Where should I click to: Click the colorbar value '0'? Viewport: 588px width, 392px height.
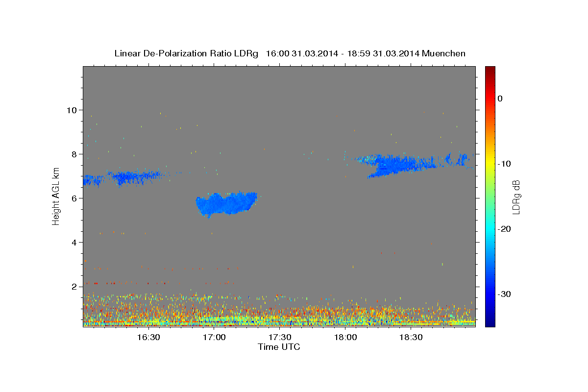click(x=500, y=98)
